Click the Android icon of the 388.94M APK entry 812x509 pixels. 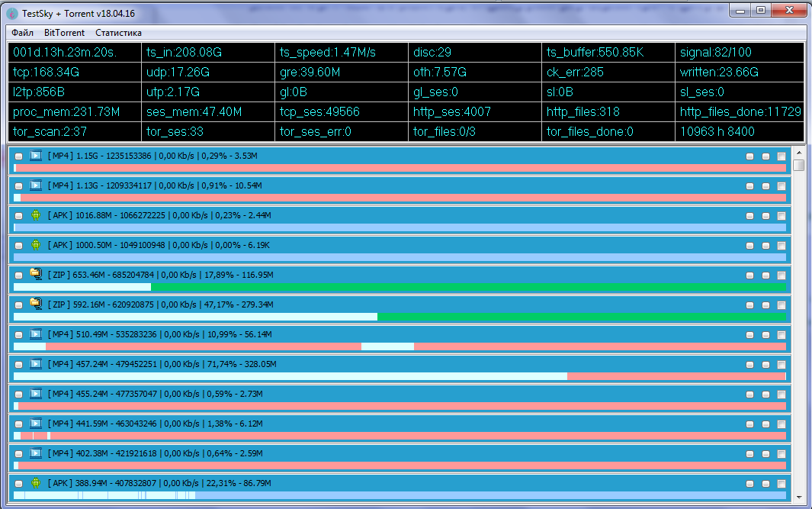[36, 483]
